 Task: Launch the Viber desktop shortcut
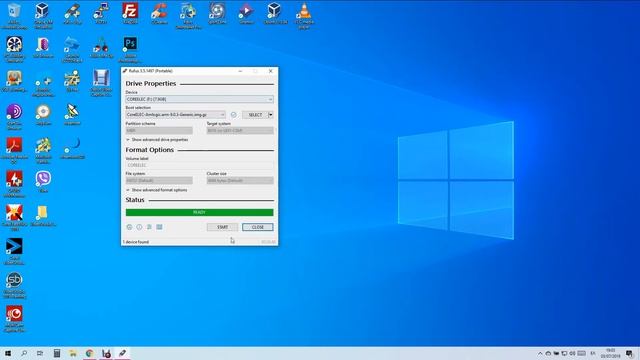(x=43, y=181)
